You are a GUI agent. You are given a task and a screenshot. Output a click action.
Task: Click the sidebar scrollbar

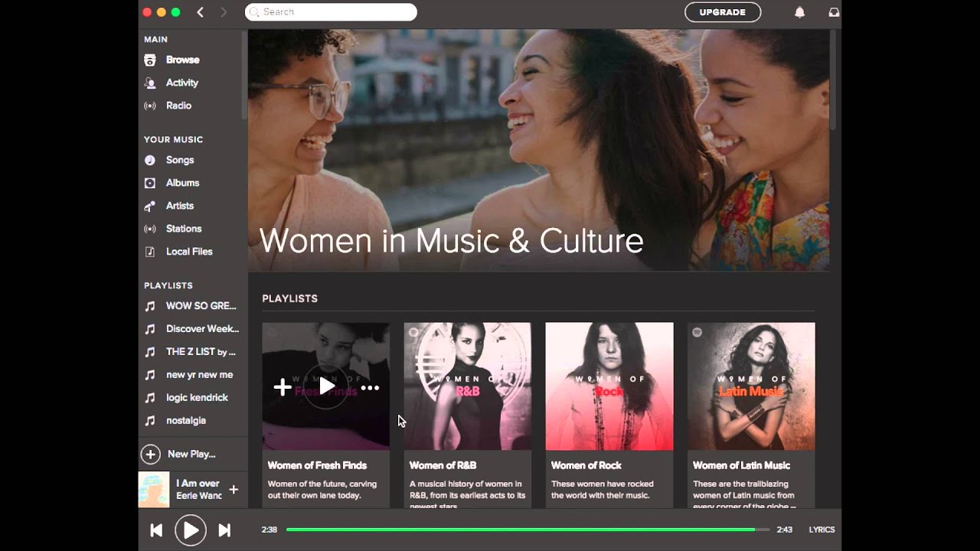(x=244, y=74)
